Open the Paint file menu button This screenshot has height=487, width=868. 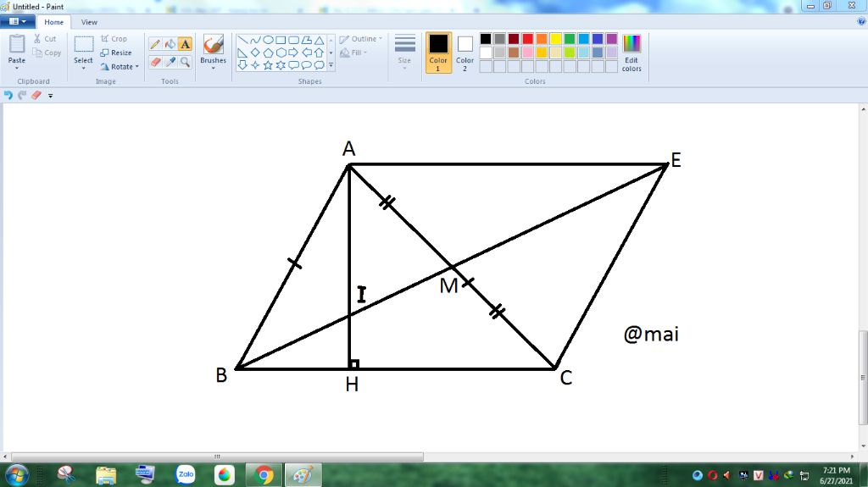click(x=18, y=21)
